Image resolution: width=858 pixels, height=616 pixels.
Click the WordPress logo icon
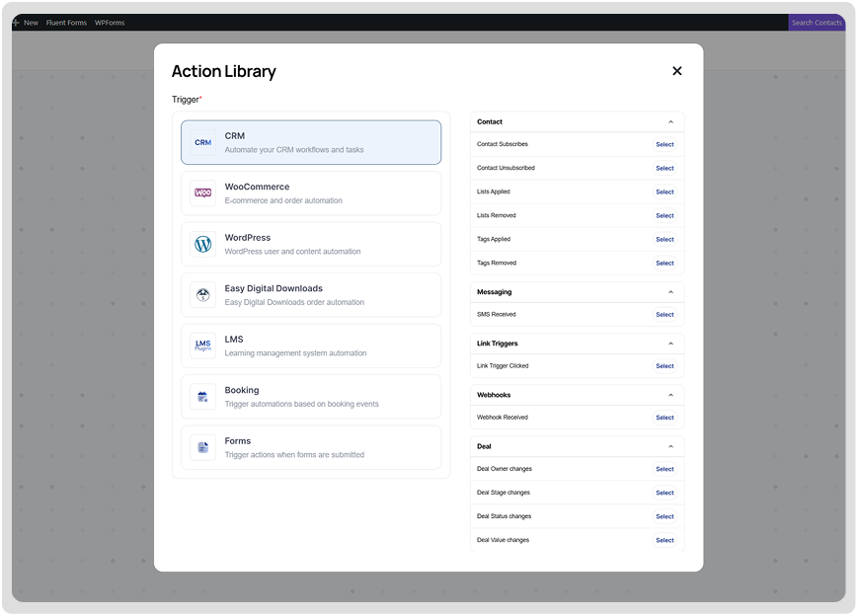(x=202, y=244)
